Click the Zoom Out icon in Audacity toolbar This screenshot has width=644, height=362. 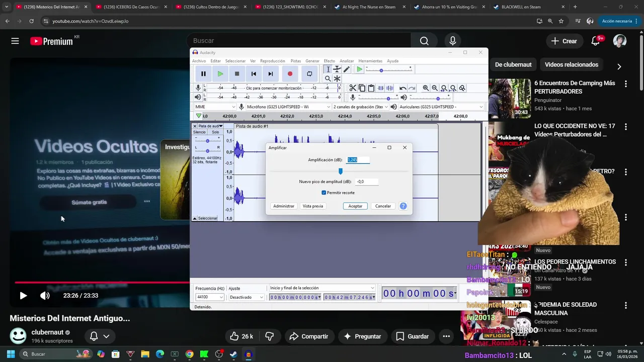(435, 88)
